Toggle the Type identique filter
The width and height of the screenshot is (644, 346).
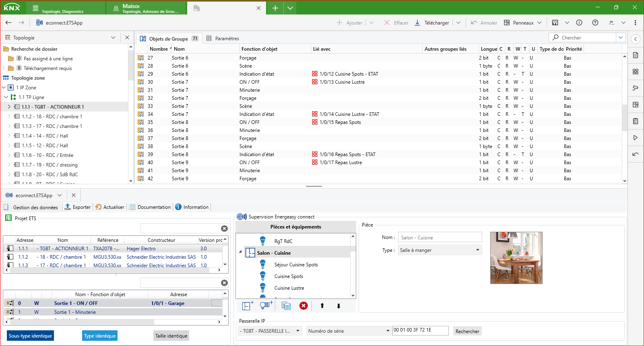(100, 336)
